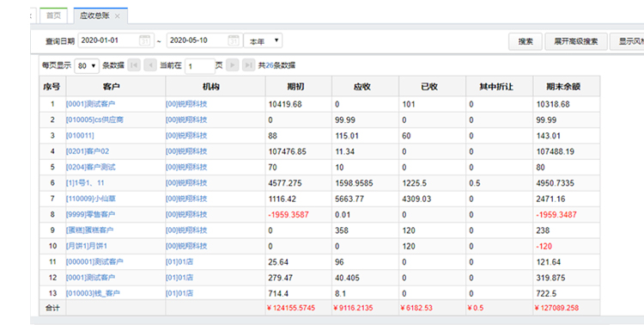The height and width of the screenshot is (325, 644).
Task: Open the 本年 date range dropdown
Action: (x=263, y=40)
